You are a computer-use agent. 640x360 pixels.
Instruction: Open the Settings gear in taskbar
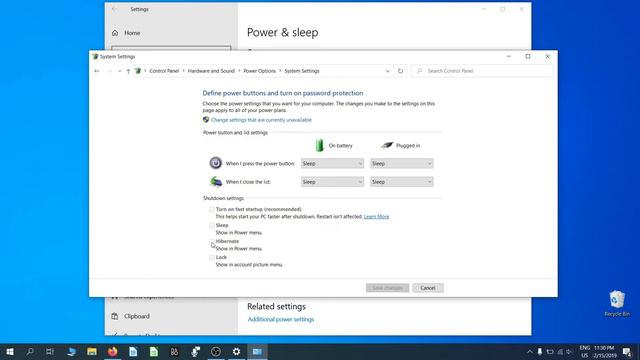236,351
